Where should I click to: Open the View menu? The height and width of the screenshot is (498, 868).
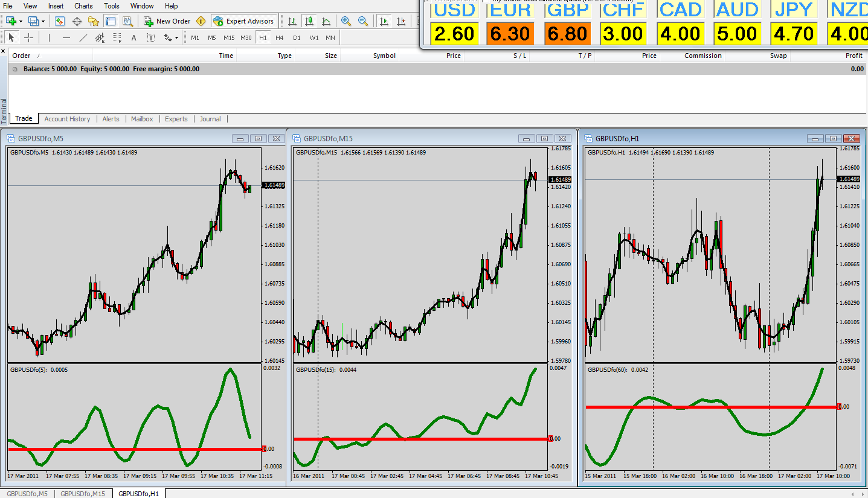click(x=30, y=6)
